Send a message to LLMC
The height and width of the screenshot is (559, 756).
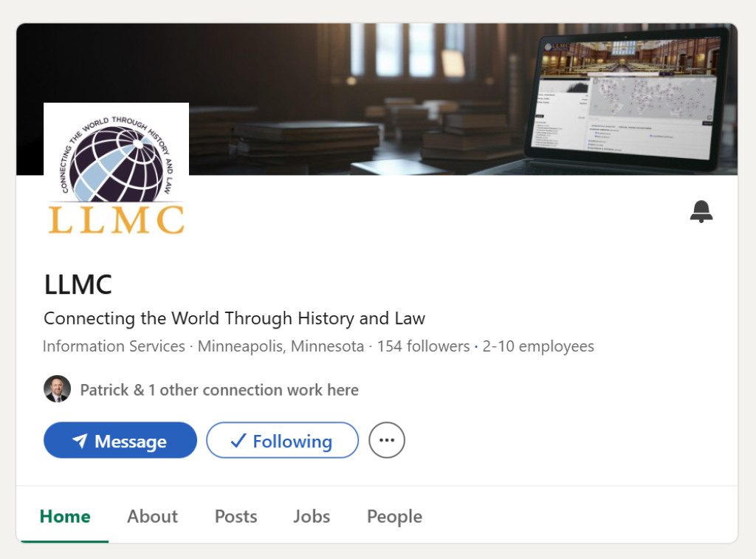(x=120, y=440)
